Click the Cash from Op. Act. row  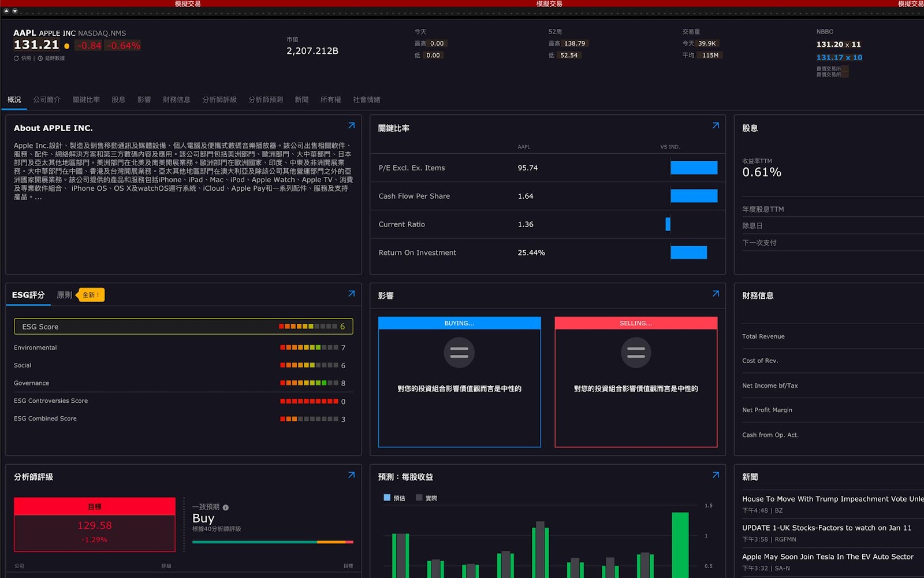pyautogui.click(x=833, y=435)
